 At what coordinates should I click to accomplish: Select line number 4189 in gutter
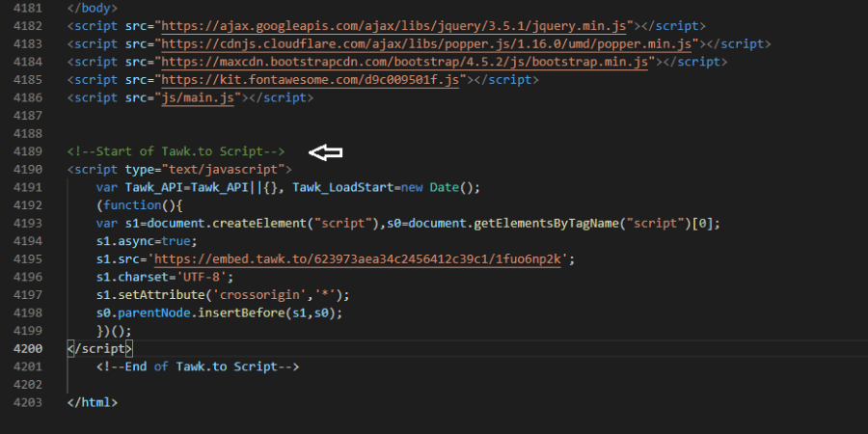[x=28, y=151]
